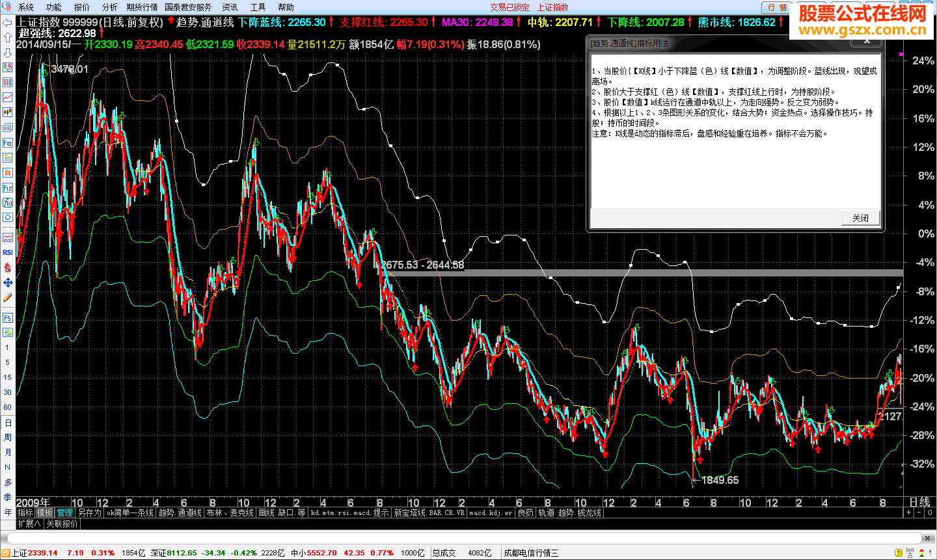Click the 关联报价 tab
This screenshot has height=560, width=937.
(x=62, y=524)
